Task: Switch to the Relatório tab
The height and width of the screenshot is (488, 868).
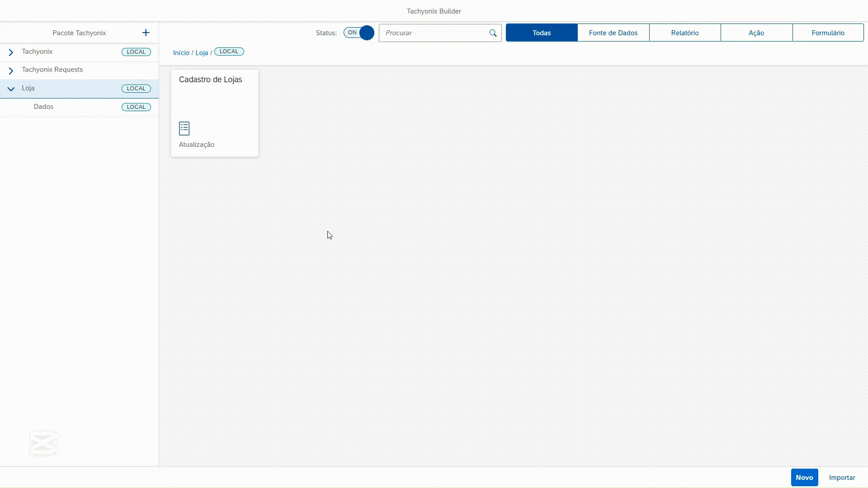Action: [684, 33]
